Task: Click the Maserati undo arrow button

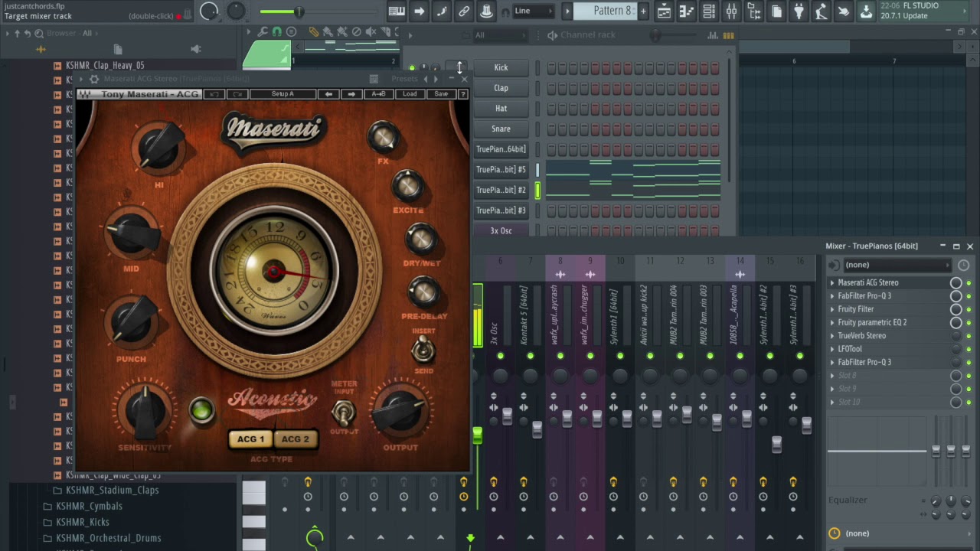Action: click(214, 94)
